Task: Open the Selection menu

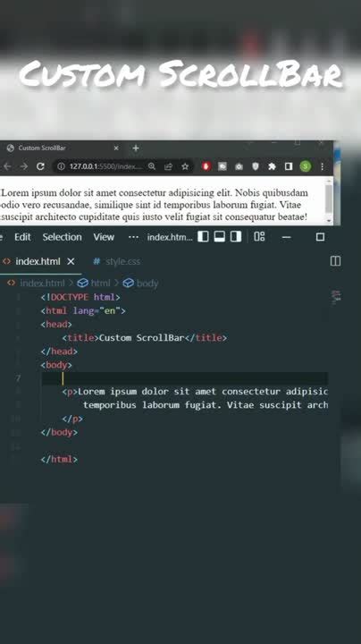Action: click(62, 237)
